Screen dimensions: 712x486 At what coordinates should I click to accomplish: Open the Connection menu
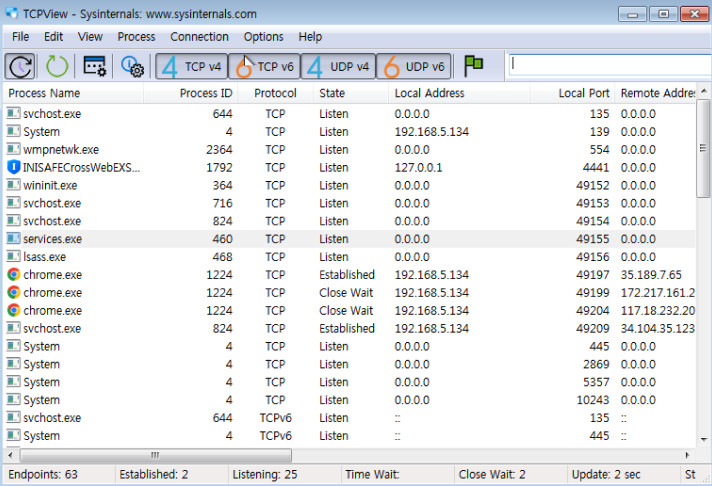click(x=199, y=37)
